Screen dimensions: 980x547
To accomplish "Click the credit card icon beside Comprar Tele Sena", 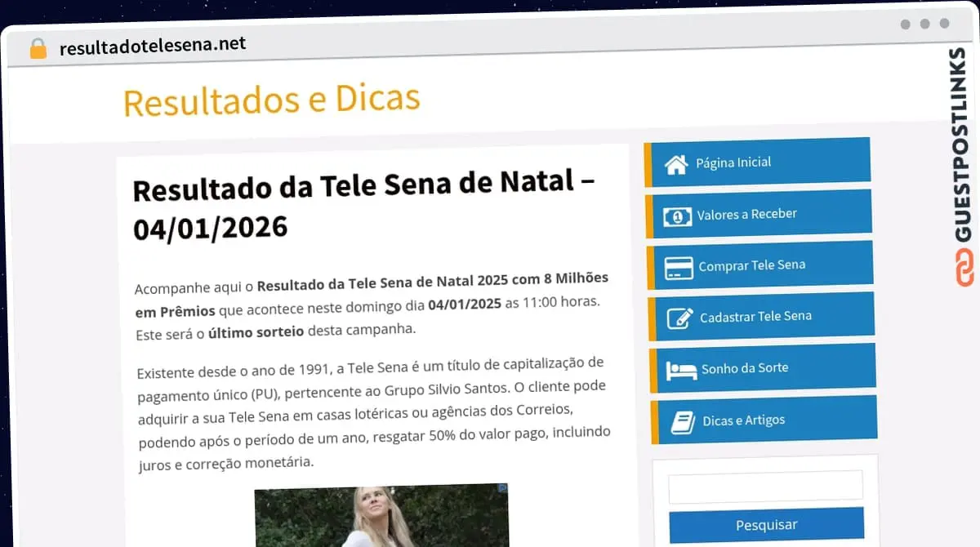I will click(x=679, y=268).
